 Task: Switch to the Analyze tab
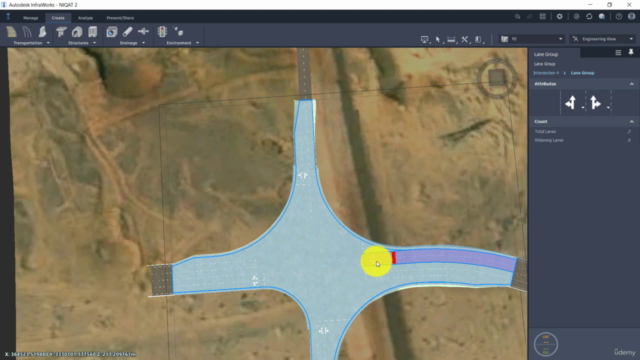coord(85,18)
